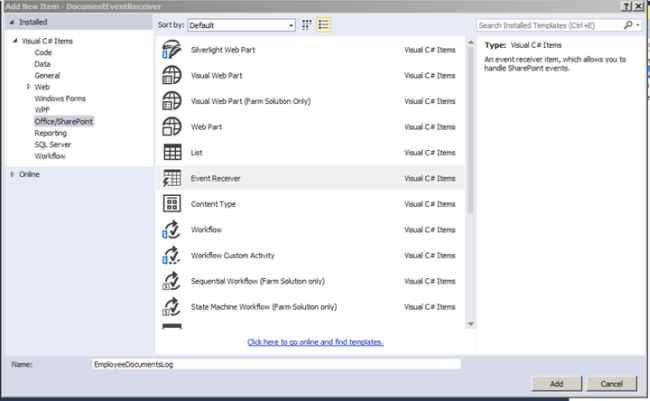The image size is (650, 401).
Task: Switch to small icons grid view
Action: [306, 25]
